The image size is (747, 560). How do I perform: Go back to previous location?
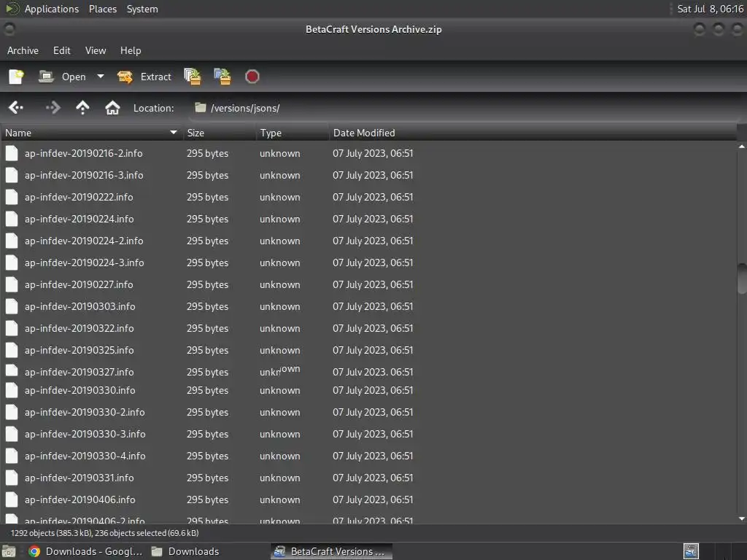point(16,108)
